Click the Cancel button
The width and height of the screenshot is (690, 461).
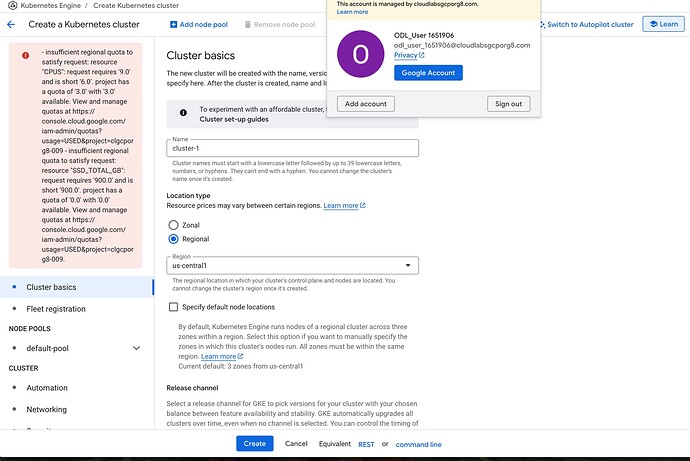point(296,443)
